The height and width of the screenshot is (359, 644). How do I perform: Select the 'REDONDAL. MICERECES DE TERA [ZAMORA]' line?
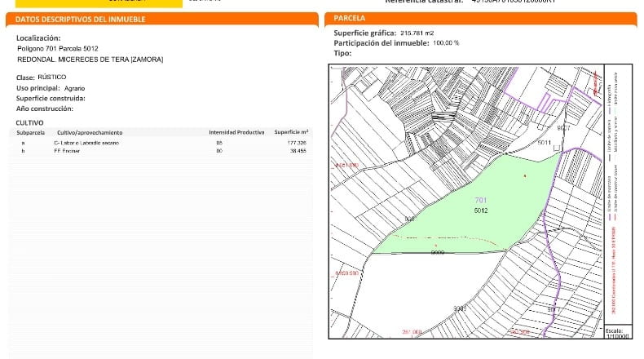pos(90,60)
